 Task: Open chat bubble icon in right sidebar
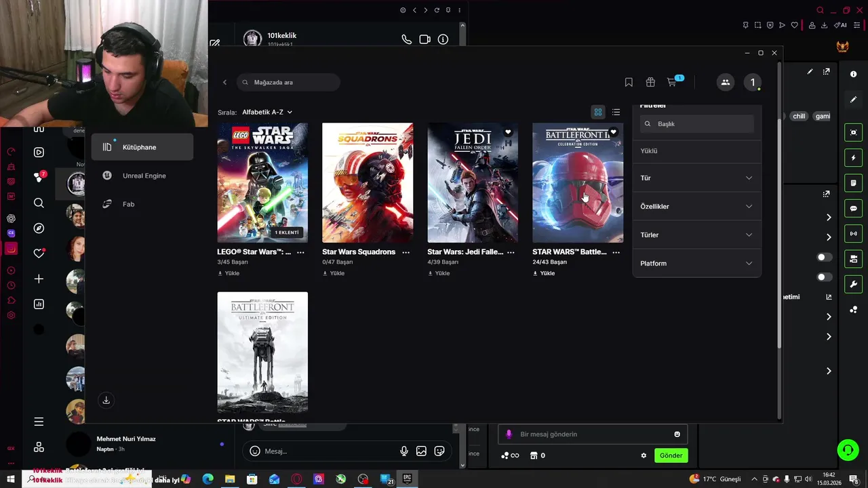click(854, 209)
